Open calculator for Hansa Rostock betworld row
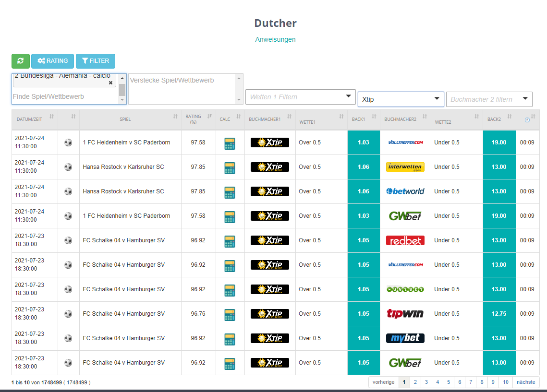 (x=230, y=192)
